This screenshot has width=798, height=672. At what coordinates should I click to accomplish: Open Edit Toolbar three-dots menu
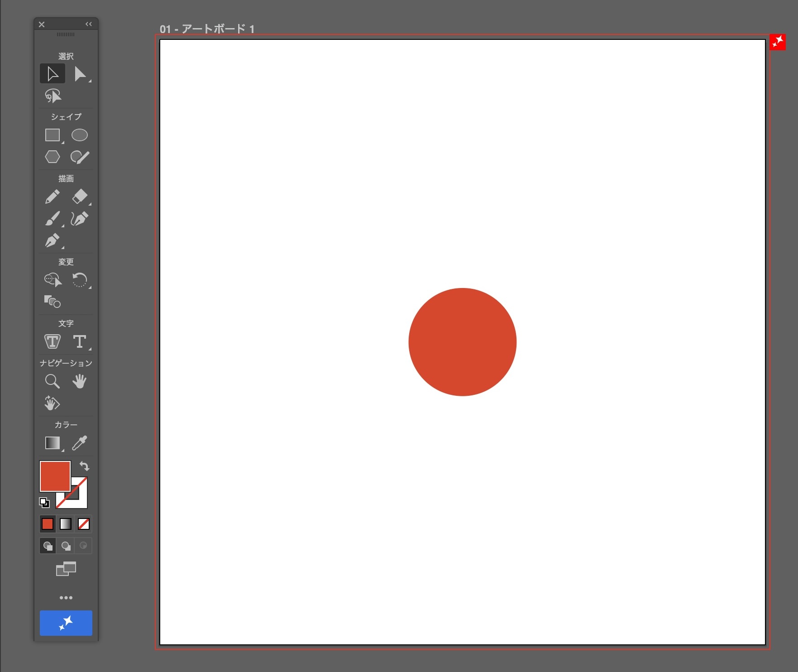[x=66, y=598]
